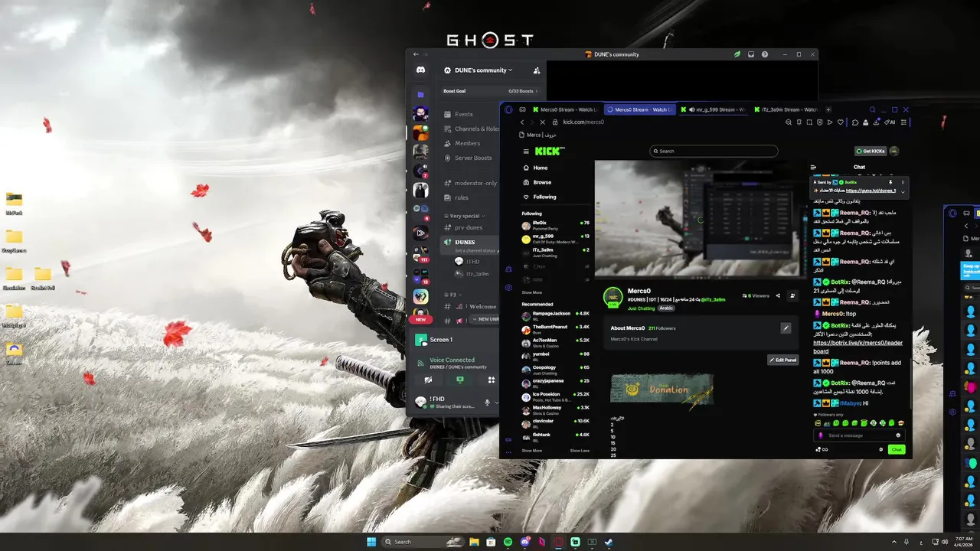
Task: Collapse the Very special category
Action: click(463, 216)
